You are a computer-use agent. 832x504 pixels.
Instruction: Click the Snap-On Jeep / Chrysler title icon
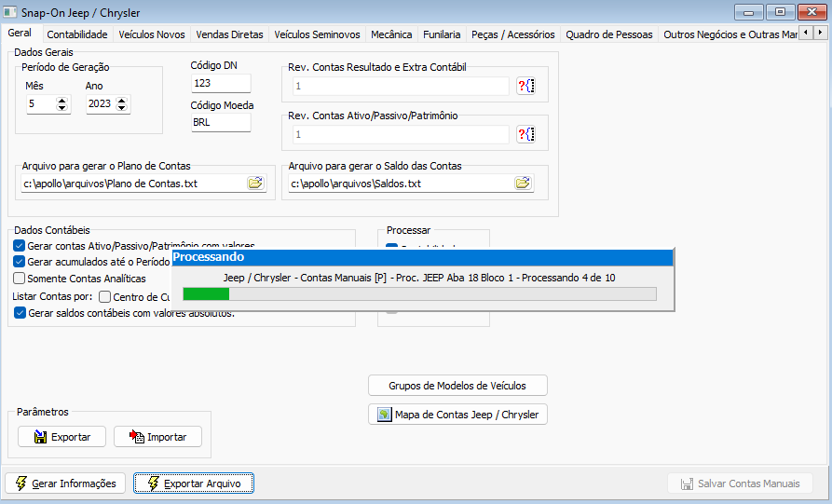point(10,12)
